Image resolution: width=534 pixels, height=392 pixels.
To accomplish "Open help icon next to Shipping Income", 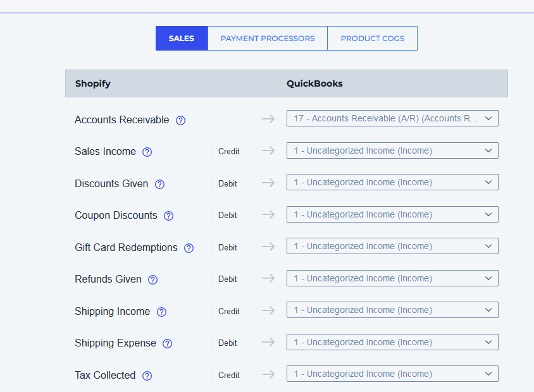I will 162,312.
